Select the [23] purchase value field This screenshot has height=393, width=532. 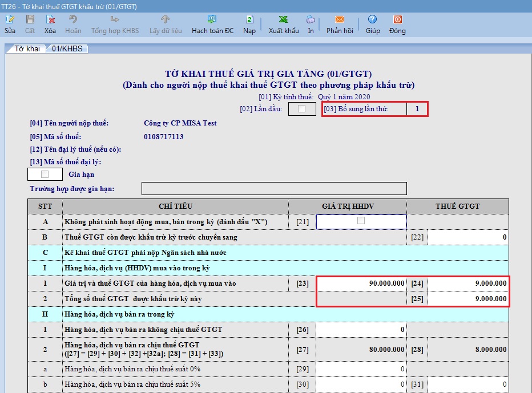pyautogui.click(x=361, y=283)
